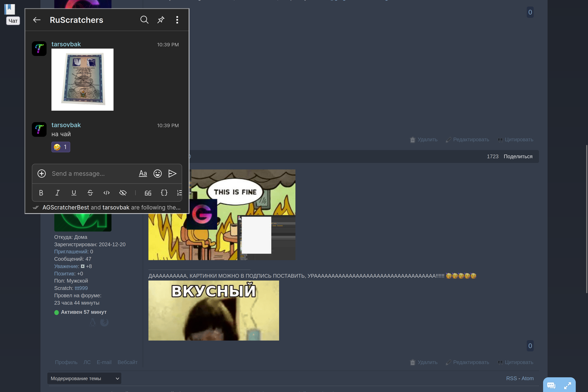The height and width of the screenshot is (392, 588).
Task: Click the back arrow in RuScratchers chat
Action: coord(37,20)
